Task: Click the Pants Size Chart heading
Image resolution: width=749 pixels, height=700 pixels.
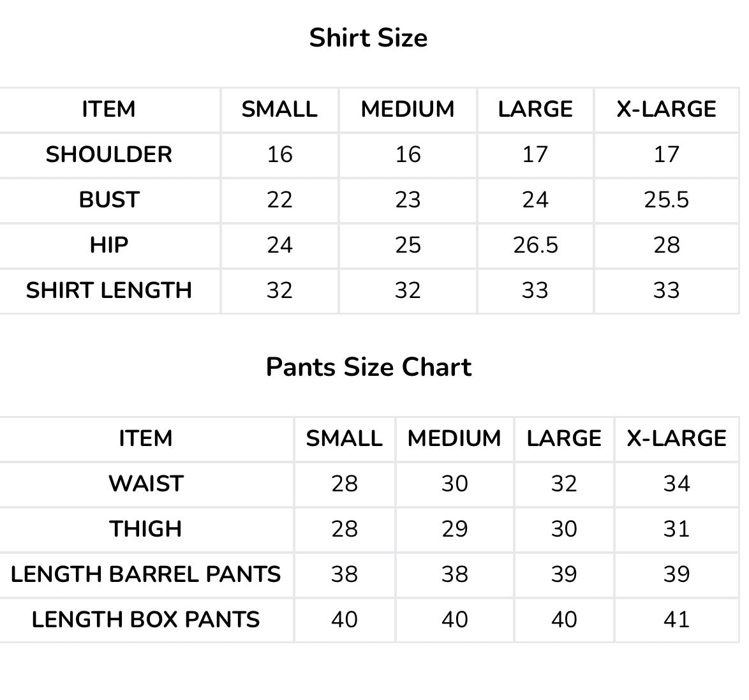Action: [369, 367]
